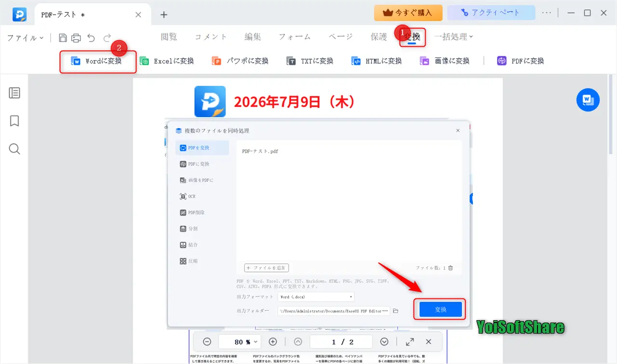The image size is (617, 364).
Task: Open the search tool in sidebar
Action: pyautogui.click(x=14, y=149)
